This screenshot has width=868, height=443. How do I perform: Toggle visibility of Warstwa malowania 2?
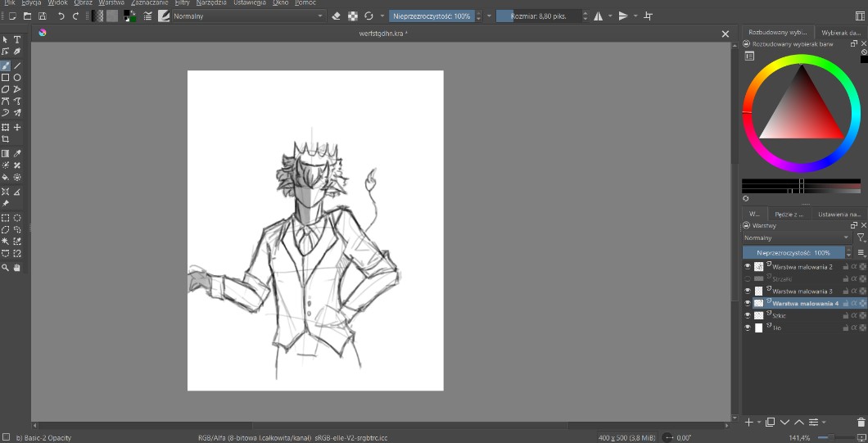(748, 266)
